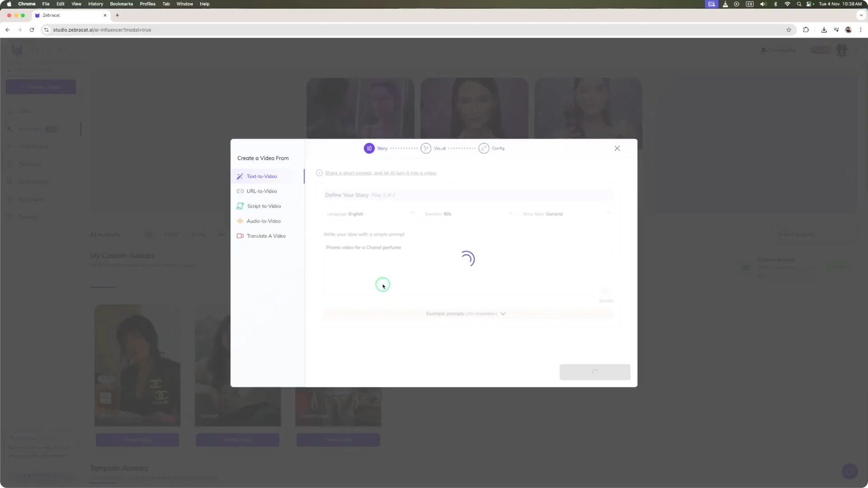Open the Language dropdown

[371, 214]
